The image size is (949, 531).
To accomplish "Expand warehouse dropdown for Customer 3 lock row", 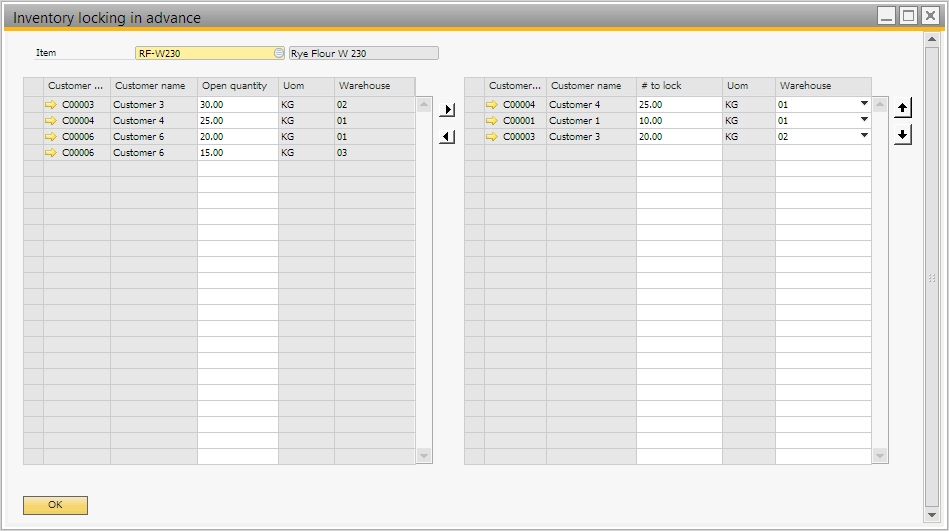I will 863,136.
